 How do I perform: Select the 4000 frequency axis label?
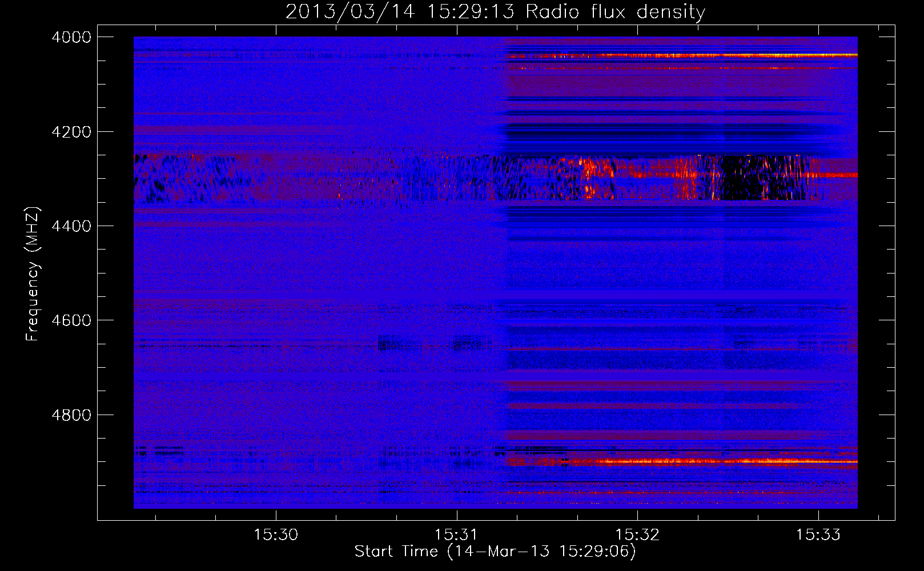point(71,37)
